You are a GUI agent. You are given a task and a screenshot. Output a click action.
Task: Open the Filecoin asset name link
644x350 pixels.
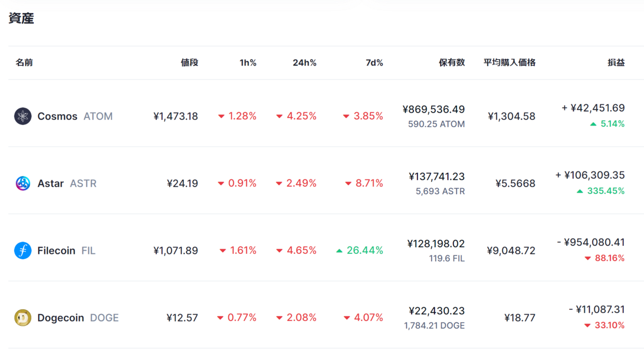[56, 250]
